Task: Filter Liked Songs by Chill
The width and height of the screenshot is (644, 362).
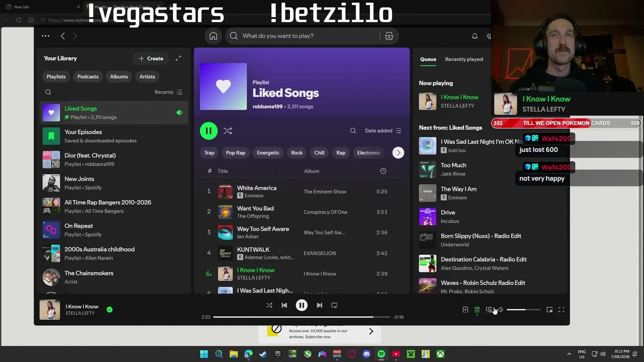Action: point(319,153)
